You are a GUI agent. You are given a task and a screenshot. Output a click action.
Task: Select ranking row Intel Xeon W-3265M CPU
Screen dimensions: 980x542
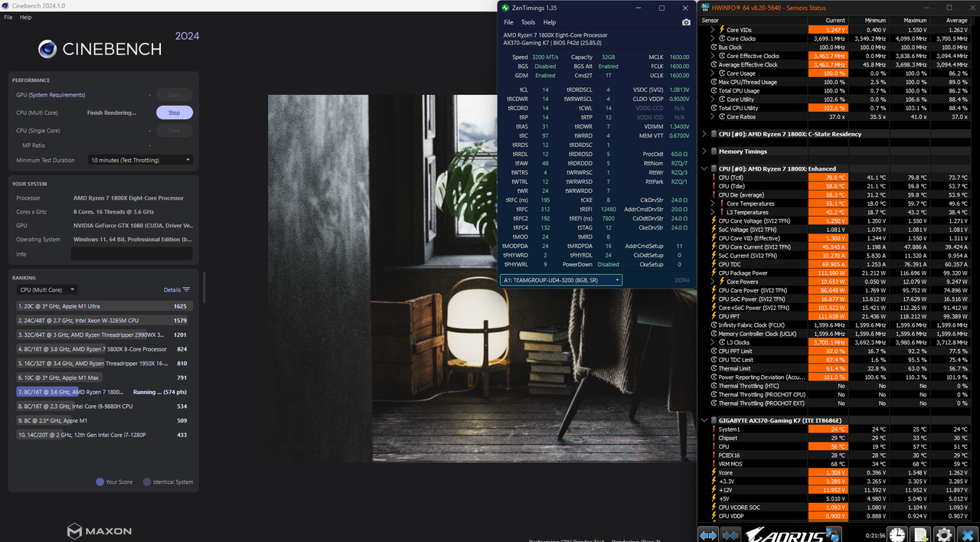click(x=104, y=321)
